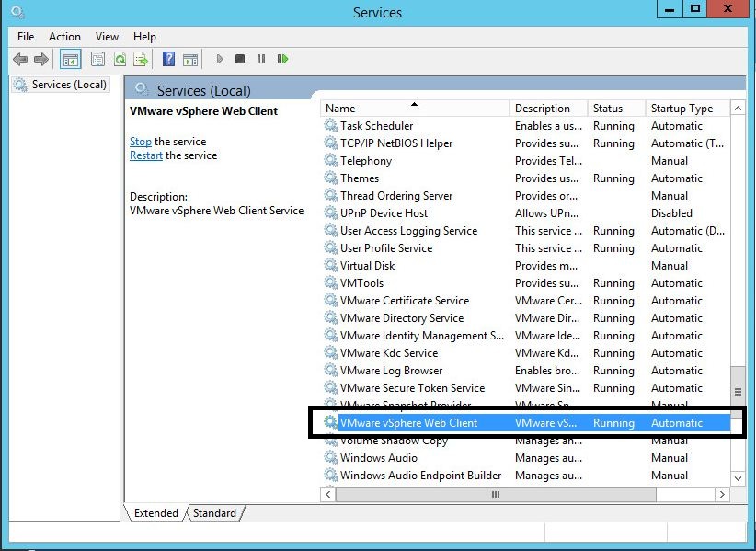Click the Export List toolbar icon
Screen dimensions: 756x551
click(x=141, y=60)
